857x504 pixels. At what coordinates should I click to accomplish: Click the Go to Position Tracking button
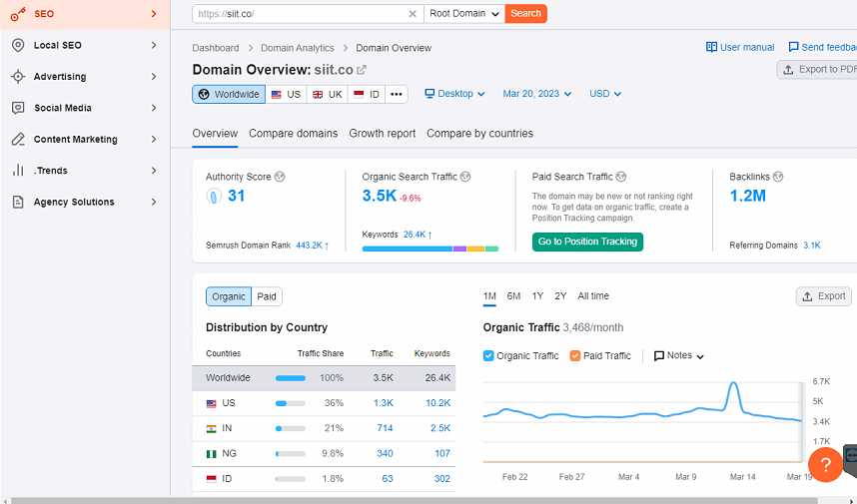pos(587,242)
